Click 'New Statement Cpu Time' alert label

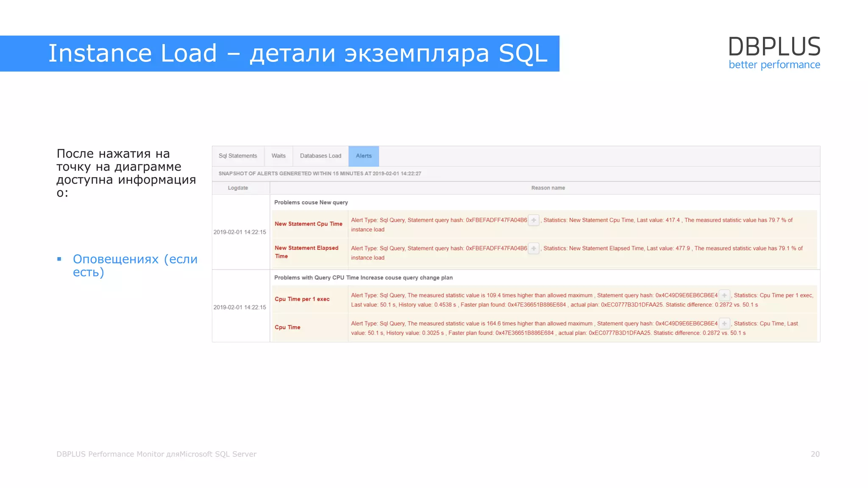pos(309,224)
